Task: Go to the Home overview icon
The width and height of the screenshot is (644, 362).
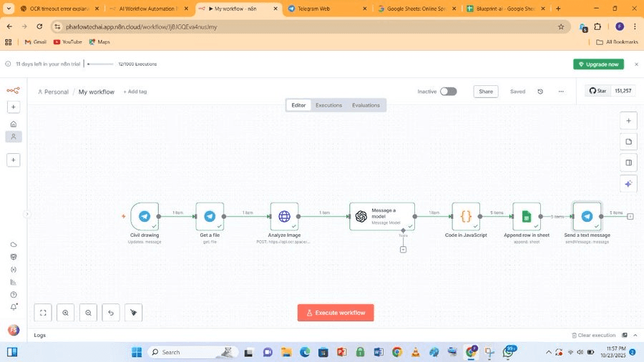Action: pyautogui.click(x=14, y=124)
